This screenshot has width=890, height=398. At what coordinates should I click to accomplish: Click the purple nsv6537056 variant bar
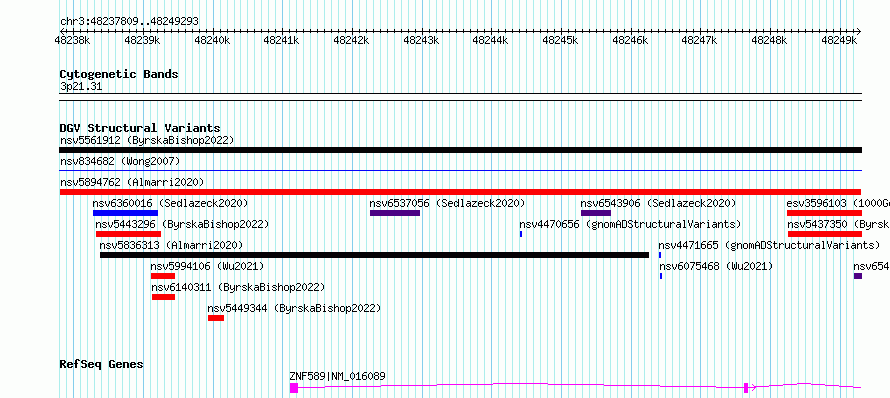point(395,213)
